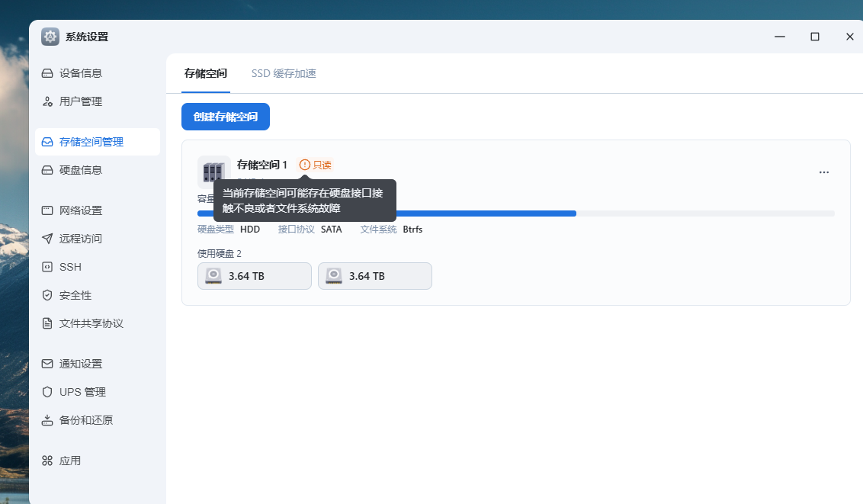
Task: Switch to the 存储空间 tab
Action: [206, 73]
